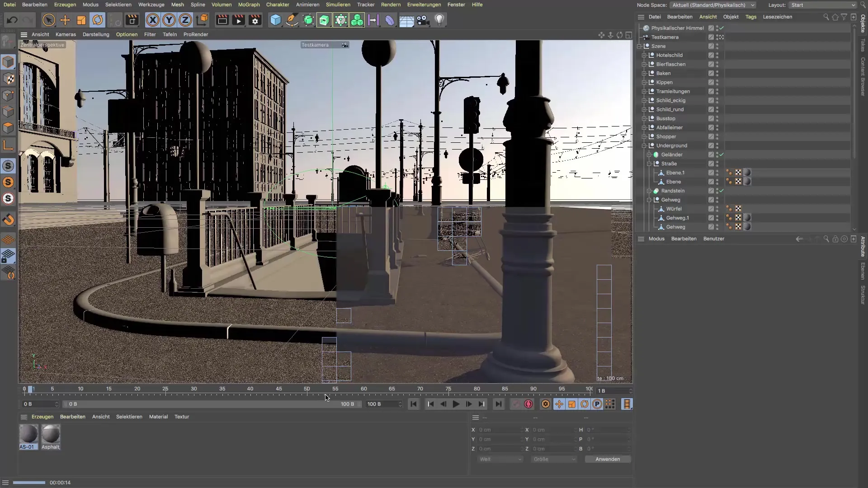The width and height of the screenshot is (868, 488).
Task: Open the deformer bend icon
Action: (390, 20)
